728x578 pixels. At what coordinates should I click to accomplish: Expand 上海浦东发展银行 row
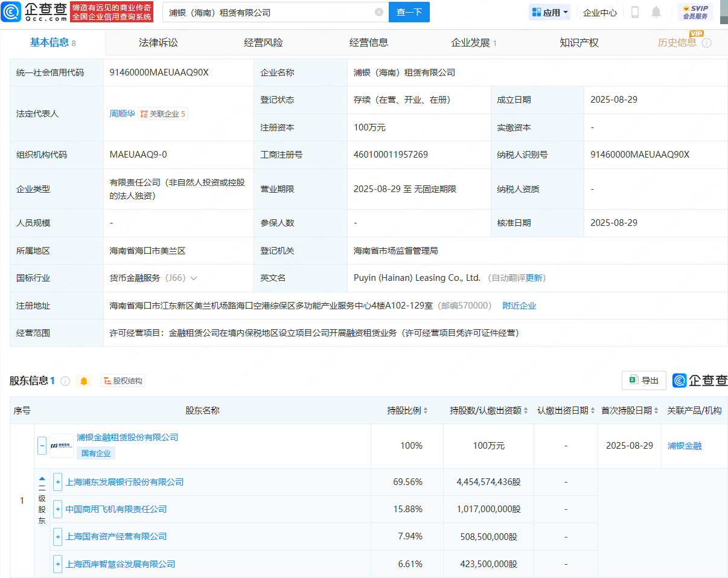click(58, 482)
